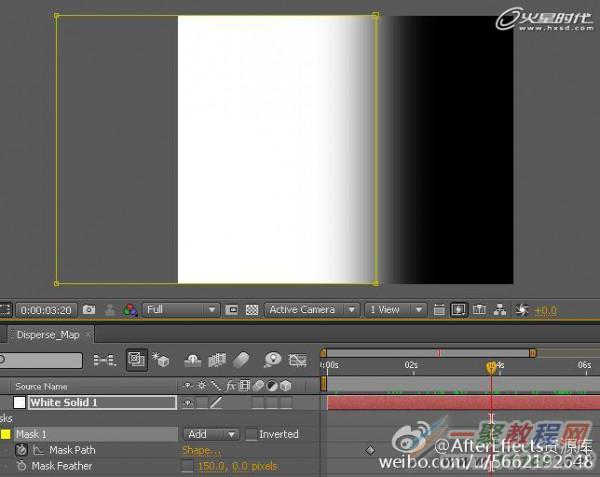This screenshot has height=477, width=600.
Task: Toggle the transparency grid icon
Action: tap(252, 310)
